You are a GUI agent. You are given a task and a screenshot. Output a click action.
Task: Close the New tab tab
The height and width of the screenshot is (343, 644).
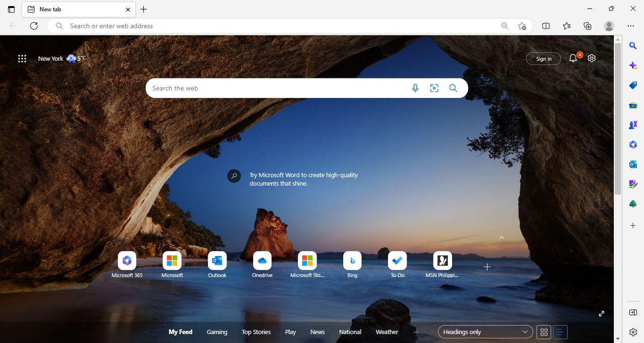(128, 9)
